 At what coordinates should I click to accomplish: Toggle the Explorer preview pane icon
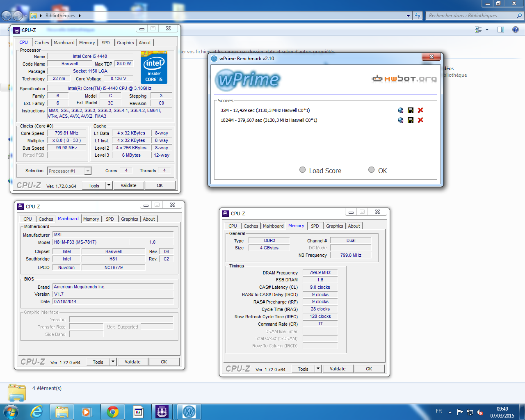[501, 30]
